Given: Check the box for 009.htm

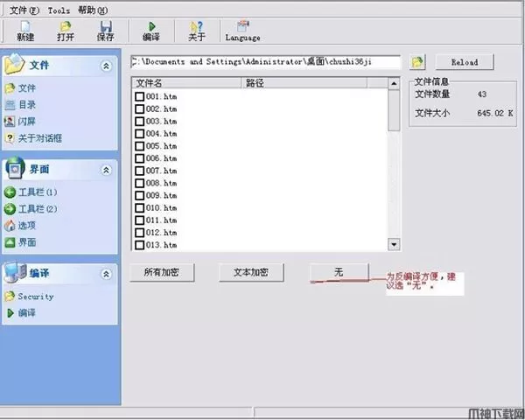Looking at the screenshot, I should [140, 196].
